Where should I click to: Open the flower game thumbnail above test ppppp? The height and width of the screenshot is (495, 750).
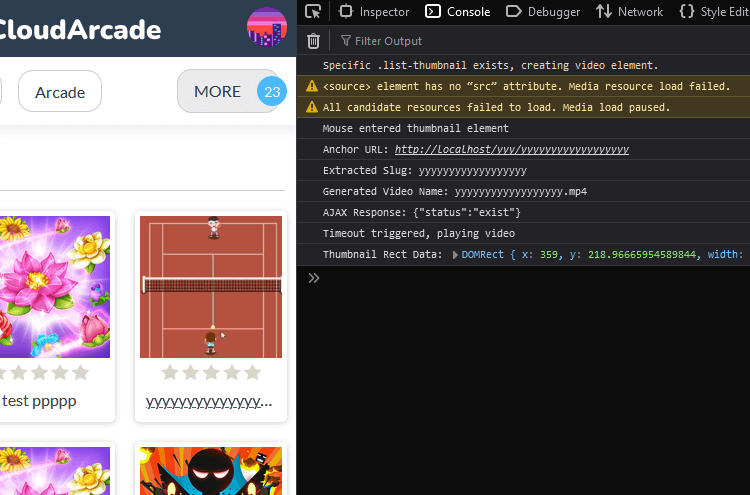[55, 287]
